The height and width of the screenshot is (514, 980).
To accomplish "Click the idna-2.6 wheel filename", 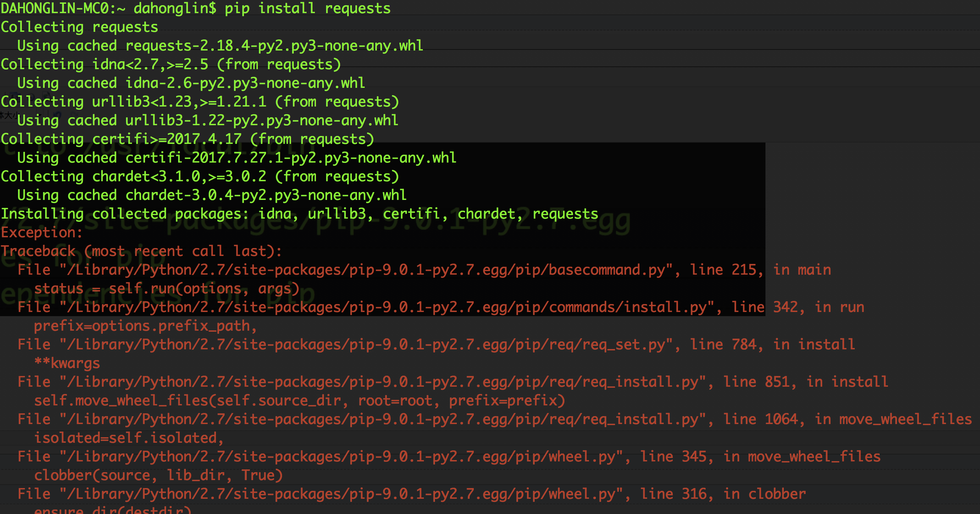I will pyautogui.click(x=245, y=83).
